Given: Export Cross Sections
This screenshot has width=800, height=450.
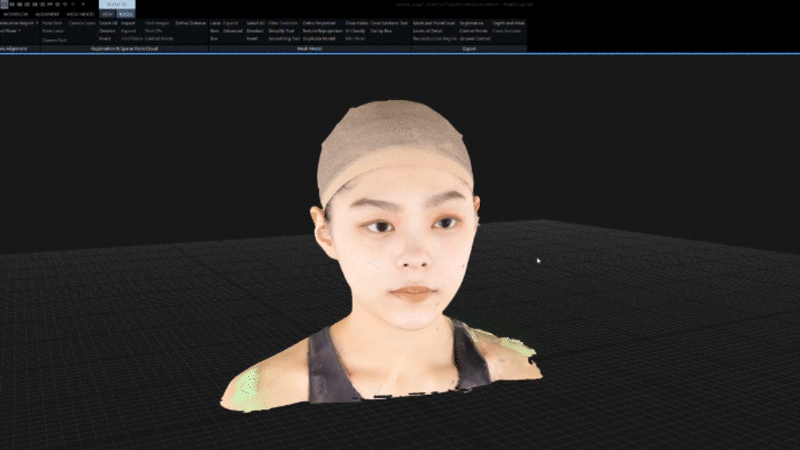Looking at the screenshot, I should click(507, 31).
